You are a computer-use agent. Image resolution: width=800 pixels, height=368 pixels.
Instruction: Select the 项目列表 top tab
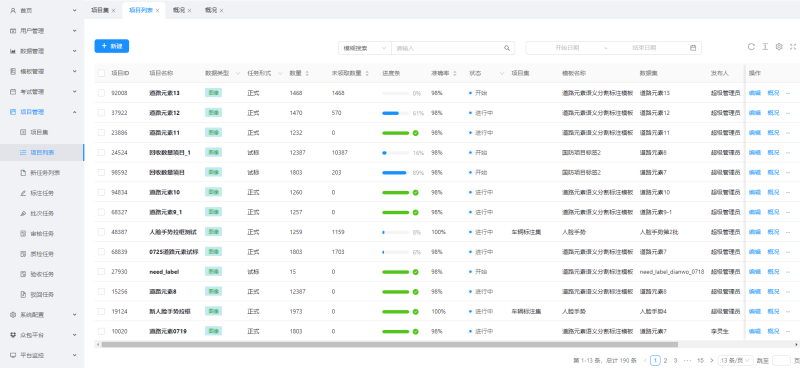tap(141, 10)
